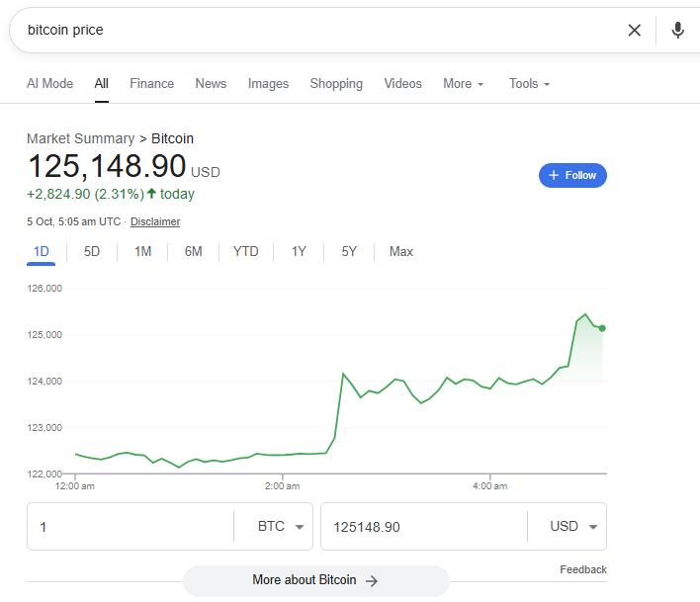Click the 4:00 am x-axis label

click(489, 486)
